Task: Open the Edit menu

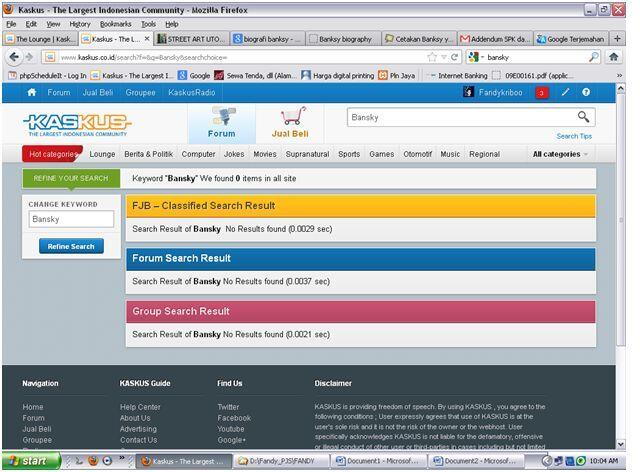Action: tap(31, 24)
